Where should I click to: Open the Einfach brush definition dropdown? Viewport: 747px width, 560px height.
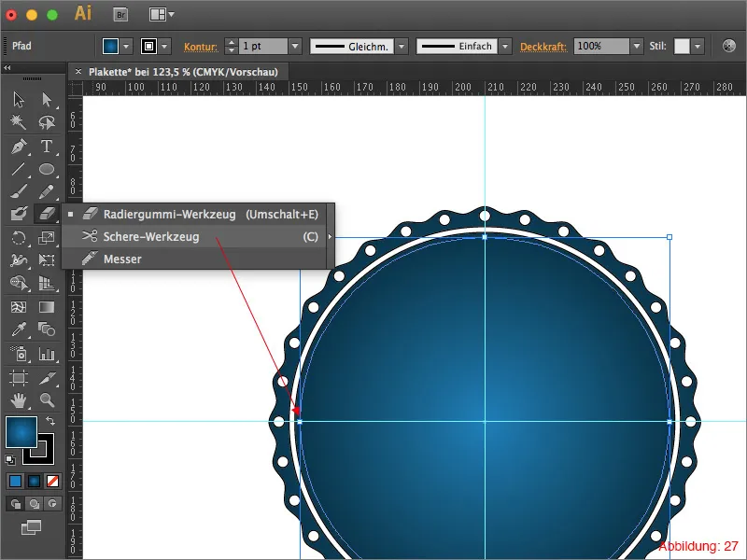(505, 46)
